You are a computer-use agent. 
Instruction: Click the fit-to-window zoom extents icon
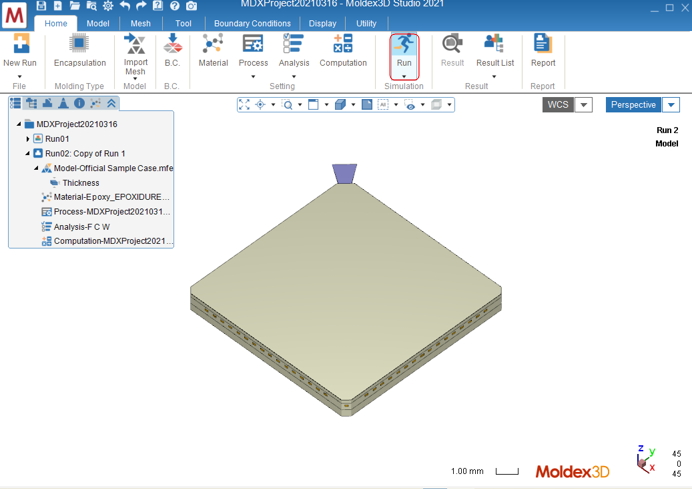[244, 105]
